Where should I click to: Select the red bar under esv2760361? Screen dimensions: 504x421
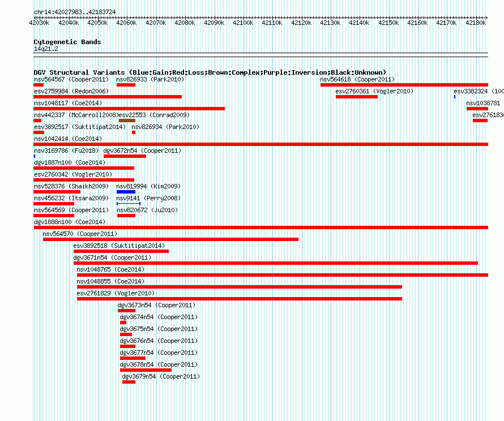(x=356, y=97)
